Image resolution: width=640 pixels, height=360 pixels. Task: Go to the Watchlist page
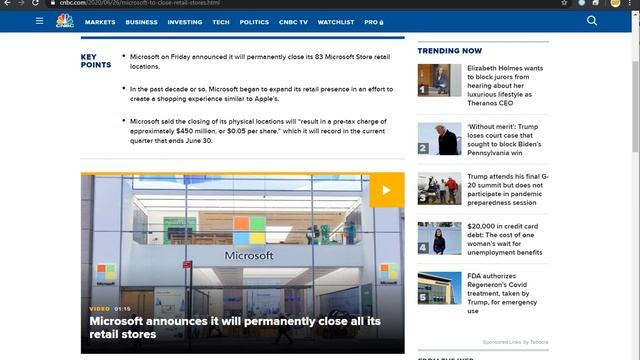pyautogui.click(x=336, y=22)
